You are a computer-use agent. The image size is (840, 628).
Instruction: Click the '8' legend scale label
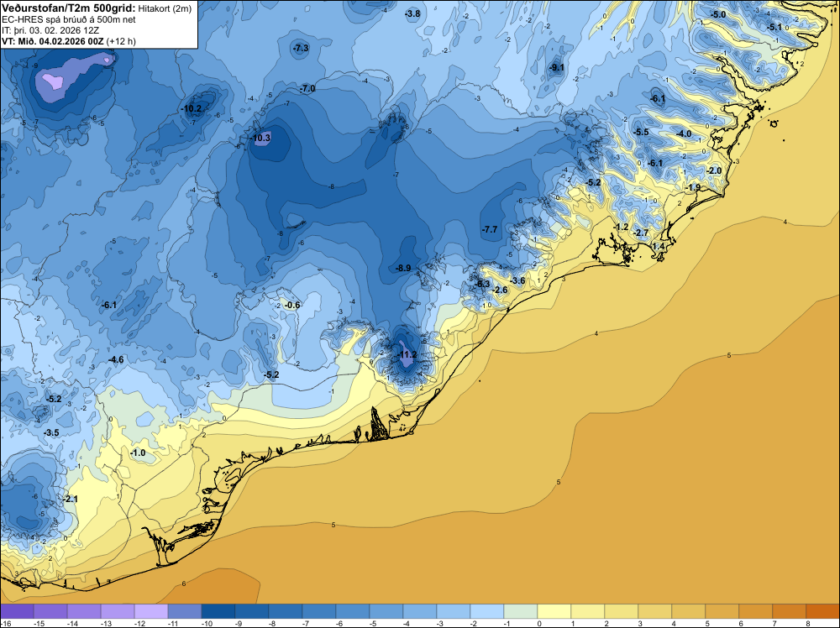click(807, 623)
